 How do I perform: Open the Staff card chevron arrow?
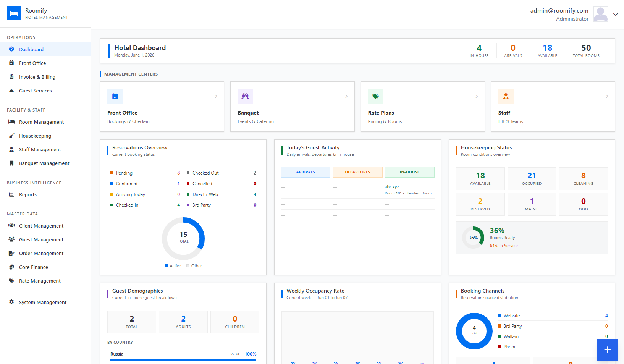(607, 96)
